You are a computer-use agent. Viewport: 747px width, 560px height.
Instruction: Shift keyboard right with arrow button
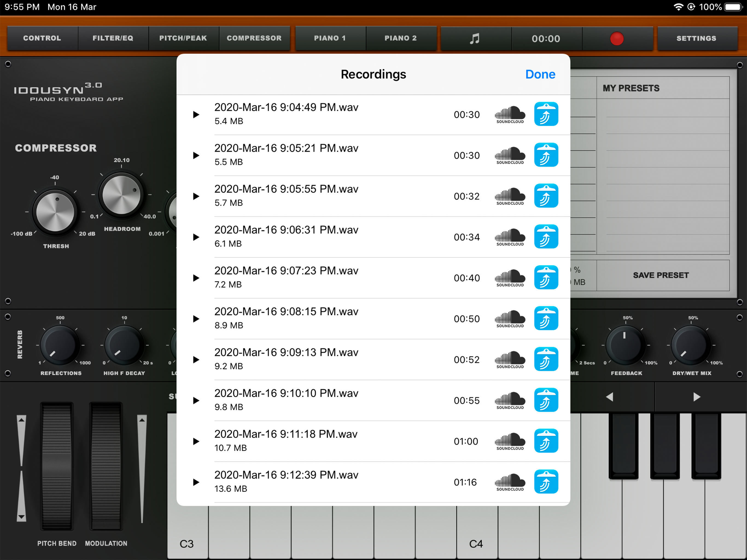tap(696, 397)
